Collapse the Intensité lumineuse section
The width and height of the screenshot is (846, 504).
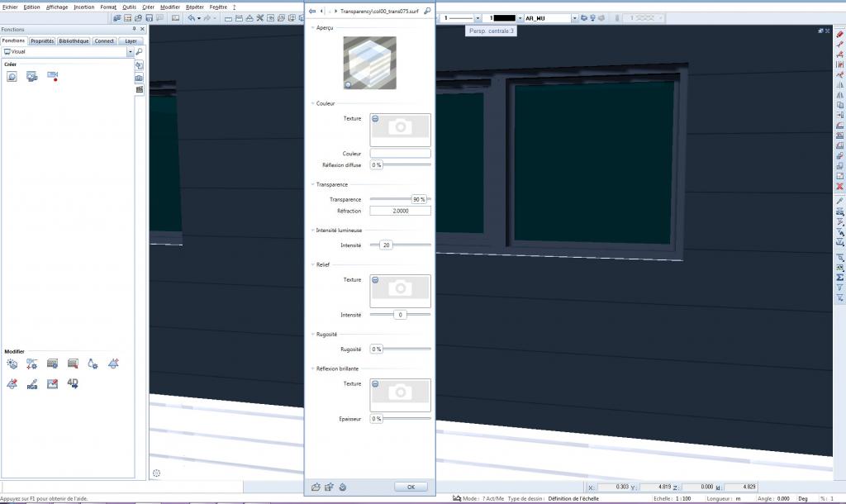(312, 231)
